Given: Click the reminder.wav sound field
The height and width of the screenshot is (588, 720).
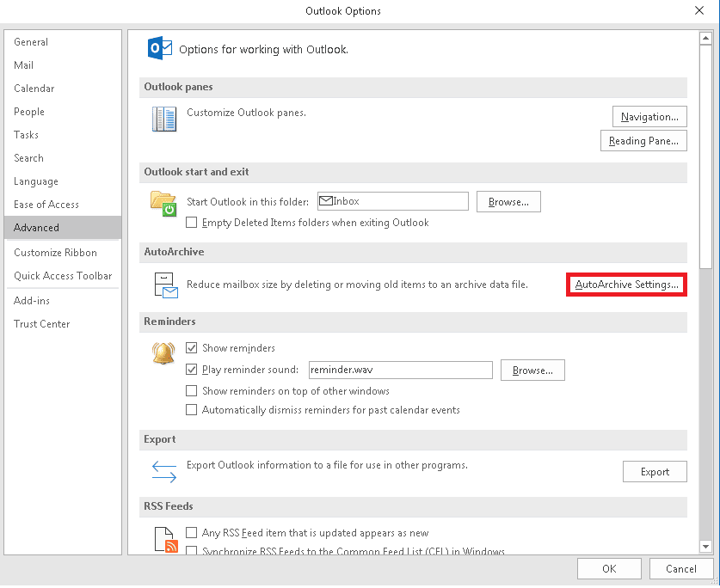Looking at the screenshot, I should click(400, 370).
